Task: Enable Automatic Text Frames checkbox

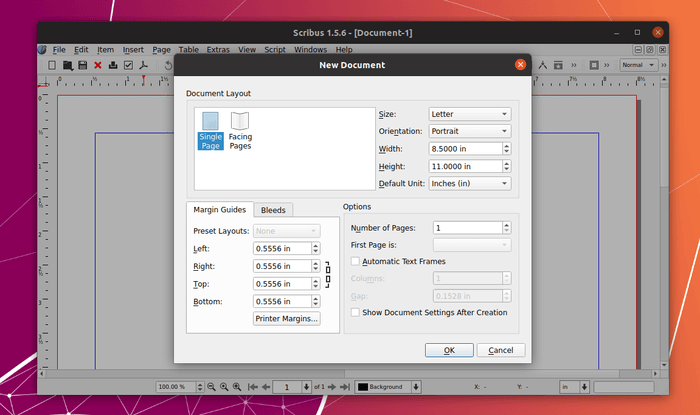Action: 355,261
